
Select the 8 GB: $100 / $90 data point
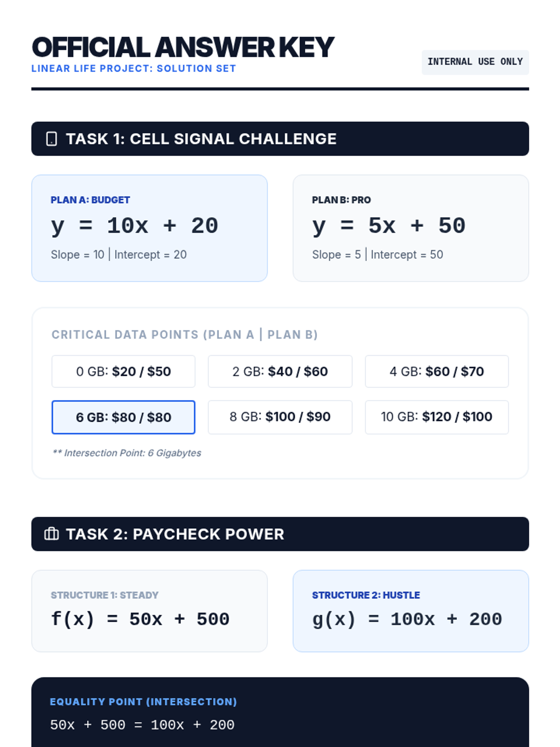(x=280, y=417)
